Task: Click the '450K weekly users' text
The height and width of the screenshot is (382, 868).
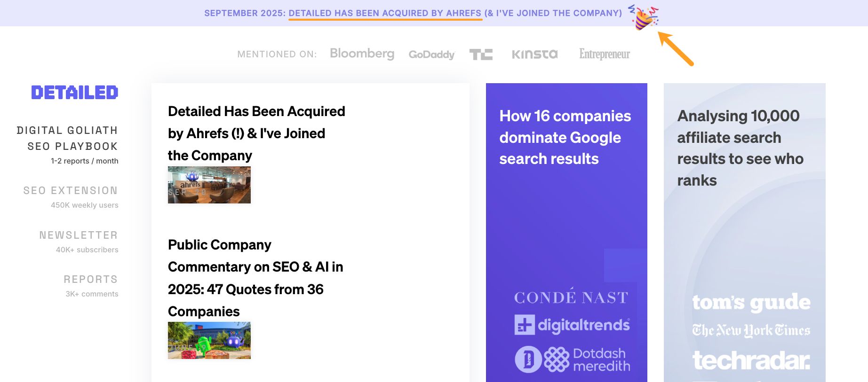Action: pyautogui.click(x=85, y=205)
